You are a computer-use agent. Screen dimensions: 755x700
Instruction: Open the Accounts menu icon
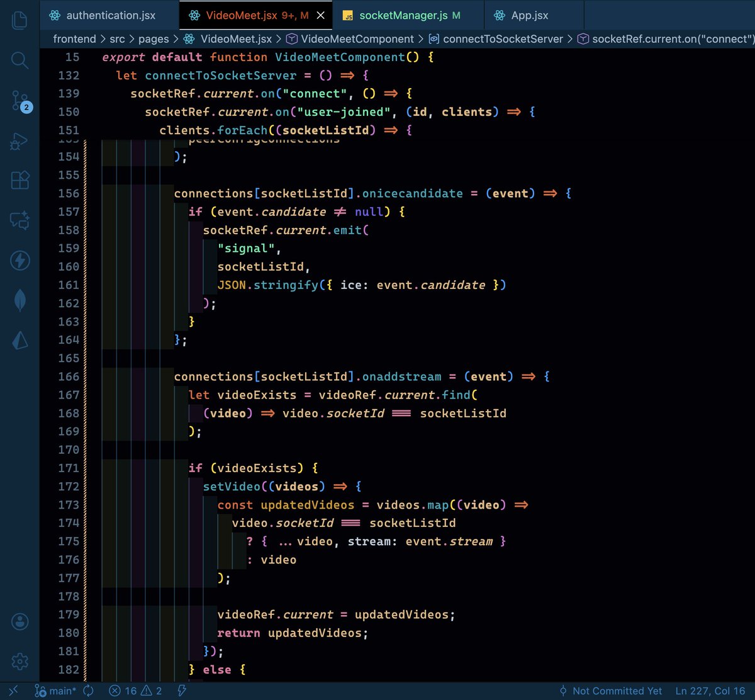pos(20,622)
